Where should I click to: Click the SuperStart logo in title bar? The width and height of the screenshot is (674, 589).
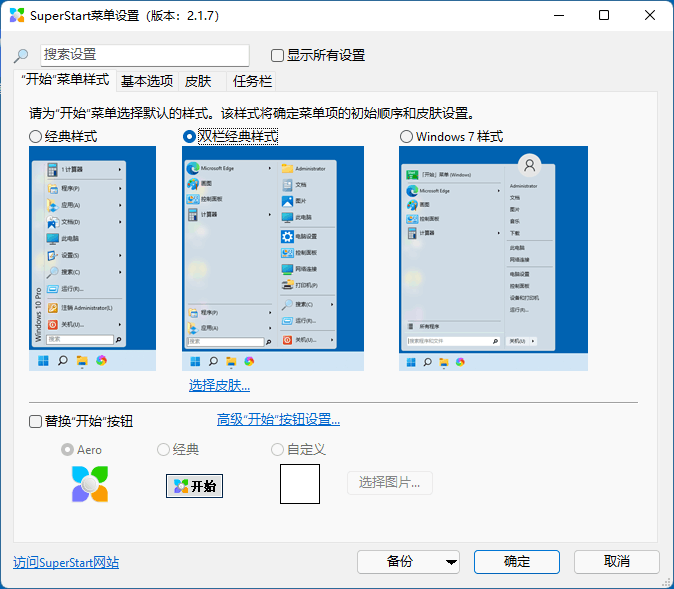pos(18,16)
